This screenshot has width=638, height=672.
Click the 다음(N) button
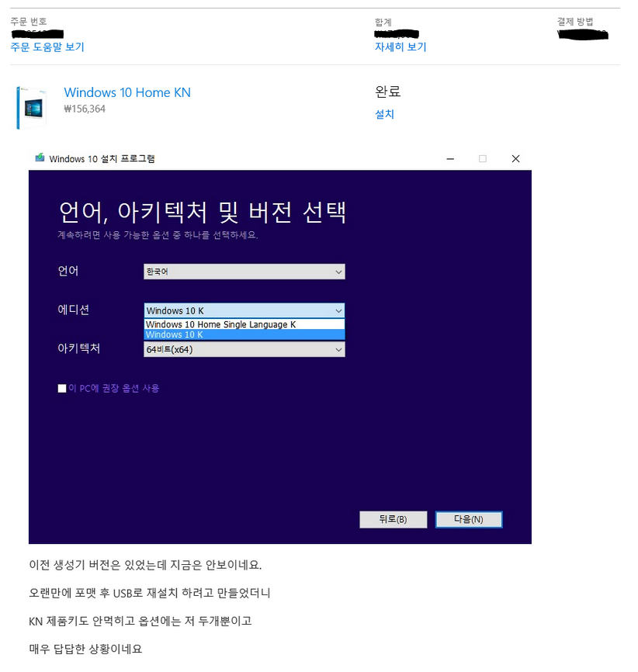coord(469,519)
